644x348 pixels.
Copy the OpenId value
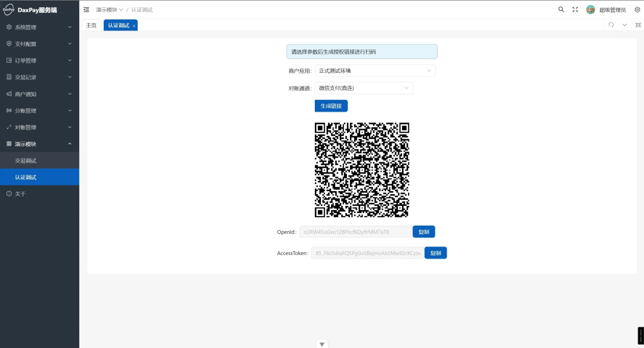click(424, 232)
